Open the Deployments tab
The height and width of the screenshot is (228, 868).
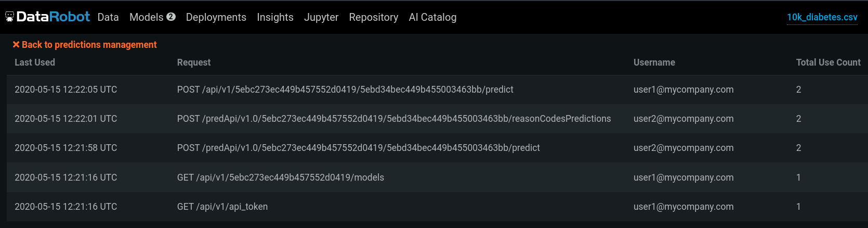tap(216, 17)
